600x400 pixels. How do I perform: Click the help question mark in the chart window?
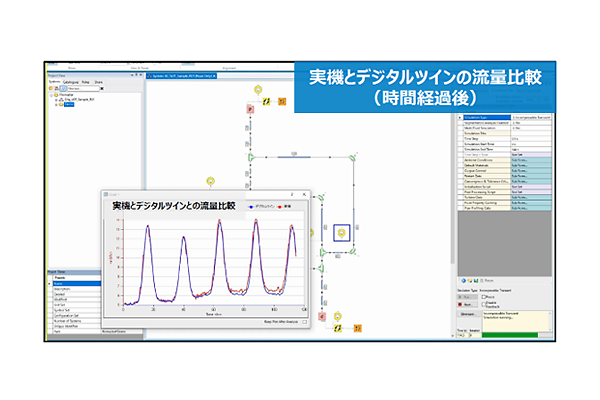(292, 194)
